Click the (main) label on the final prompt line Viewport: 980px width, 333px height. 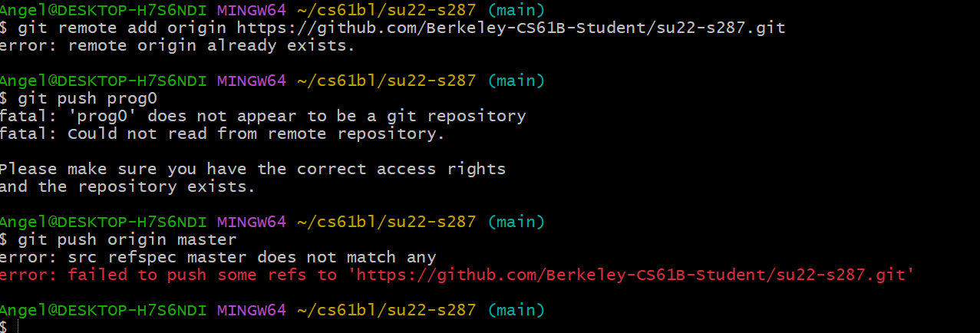click(516, 310)
